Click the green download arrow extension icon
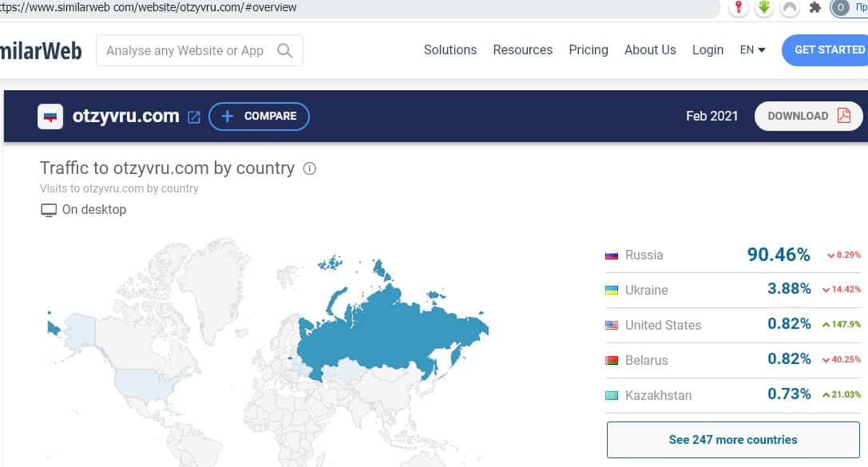 coord(764,8)
